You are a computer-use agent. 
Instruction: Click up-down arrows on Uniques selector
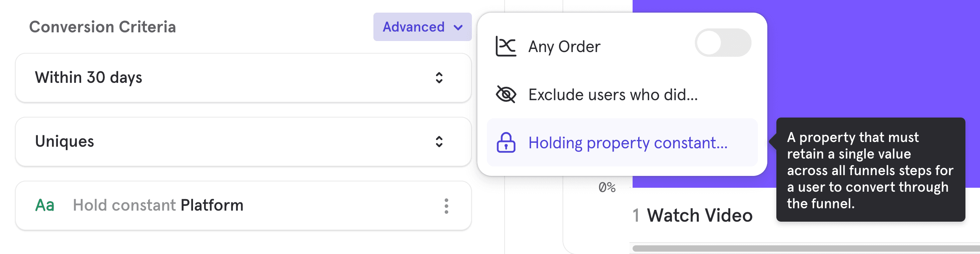pyautogui.click(x=439, y=142)
